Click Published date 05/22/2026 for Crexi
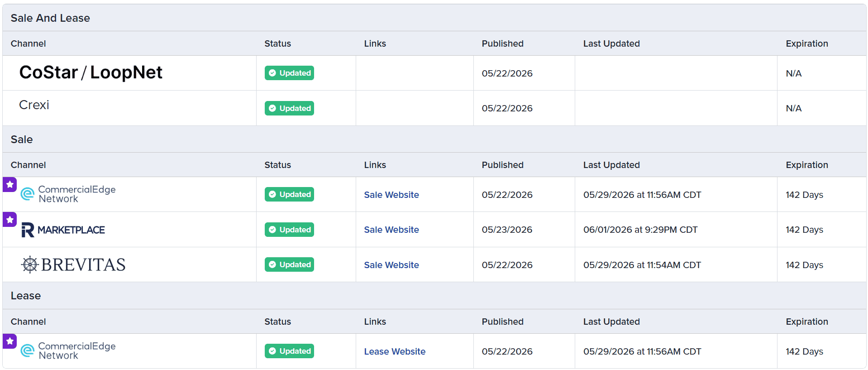868x370 pixels. coord(507,108)
